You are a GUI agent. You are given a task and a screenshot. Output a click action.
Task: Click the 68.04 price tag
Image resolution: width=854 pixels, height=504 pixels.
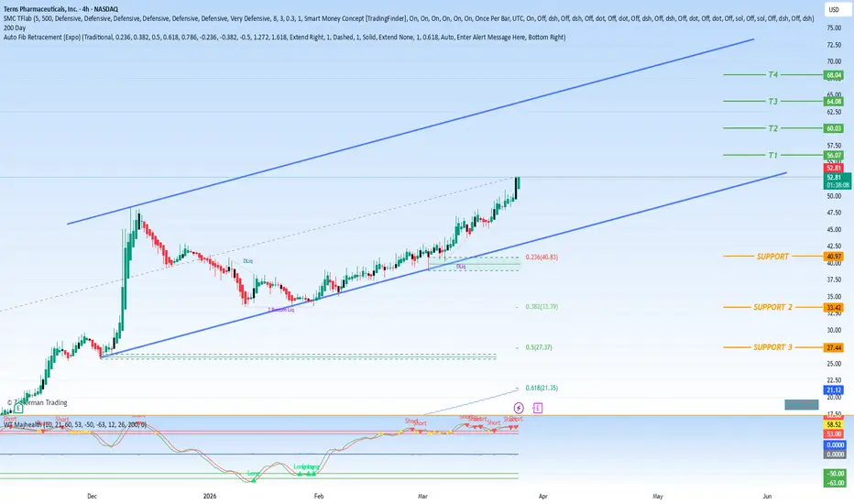[x=834, y=75]
